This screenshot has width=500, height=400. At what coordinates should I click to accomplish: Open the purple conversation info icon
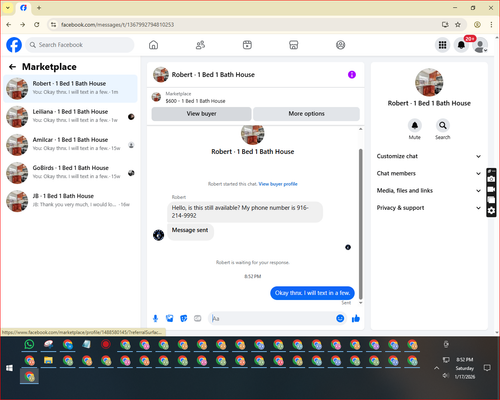(352, 75)
